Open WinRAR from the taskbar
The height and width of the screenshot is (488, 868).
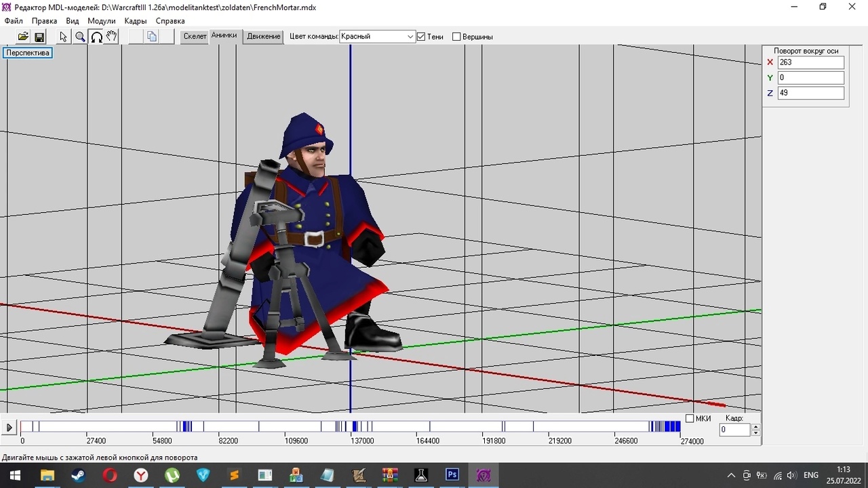(390, 475)
